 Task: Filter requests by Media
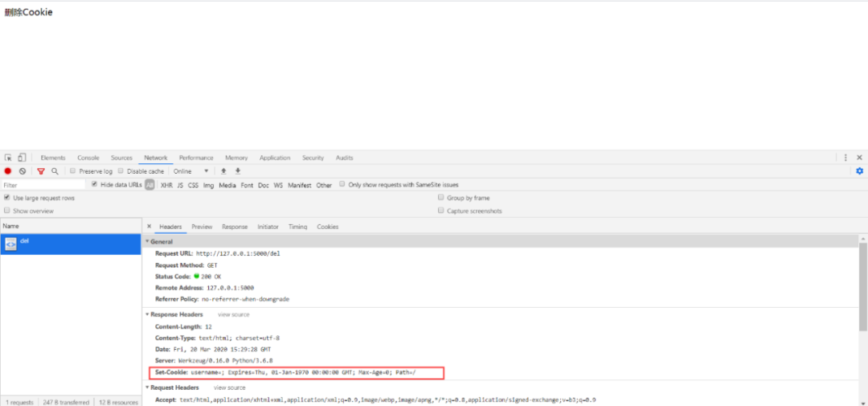[x=227, y=185]
